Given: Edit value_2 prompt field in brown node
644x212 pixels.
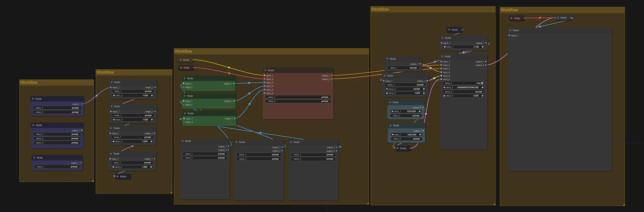Looking at the screenshot, I should (298, 101).
